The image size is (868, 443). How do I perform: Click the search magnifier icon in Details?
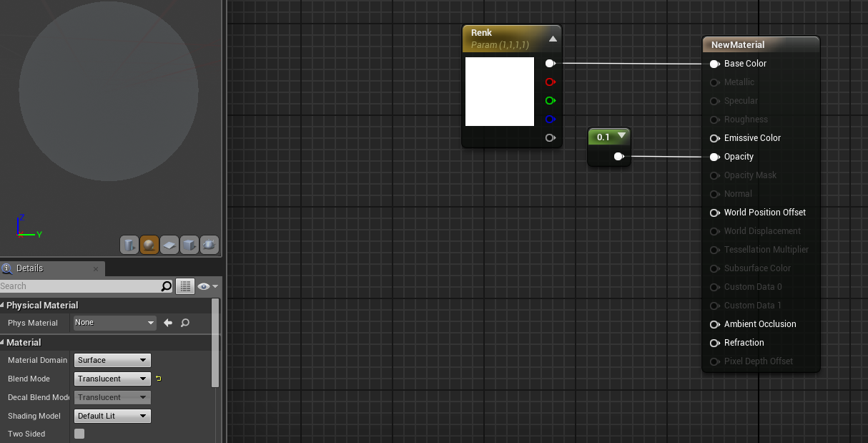pyautogui.click(x=167, y=286)
